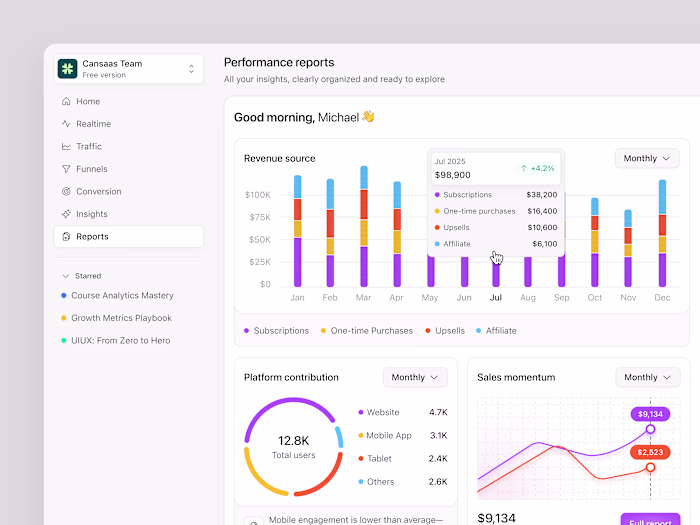Click Subscriptions $38,200 tooltip row

pos(496,195)
